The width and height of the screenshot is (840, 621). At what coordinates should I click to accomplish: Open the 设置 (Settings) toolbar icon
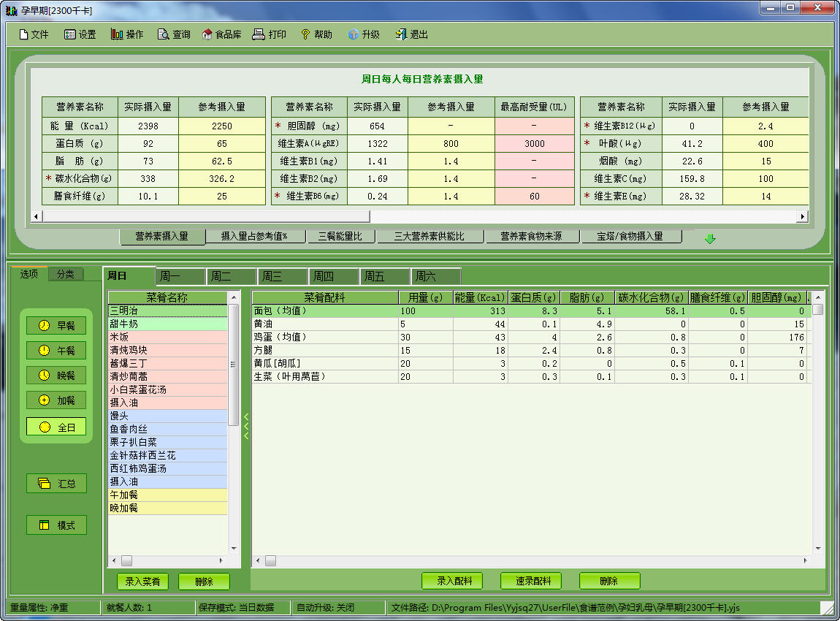70,34
